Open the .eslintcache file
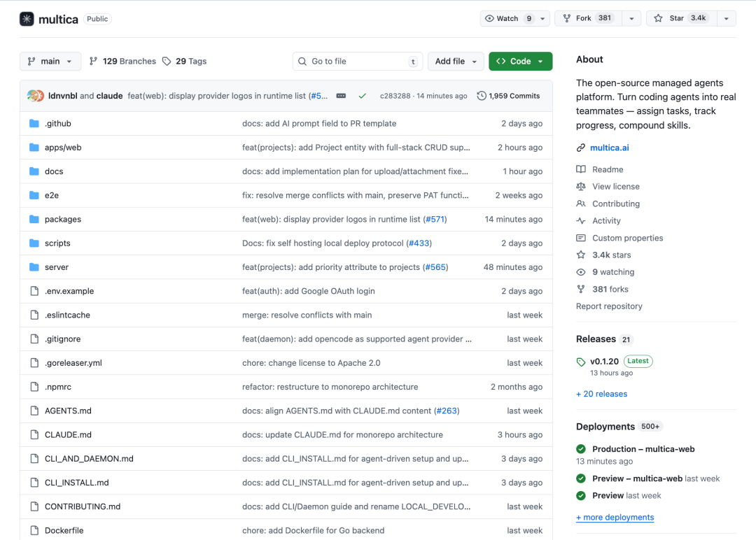 click(x=67, y=315)
